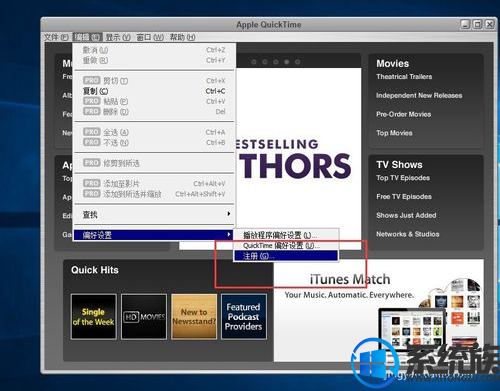Open the HD Movies tile
The image size is (500, 391).
point(144,317)
